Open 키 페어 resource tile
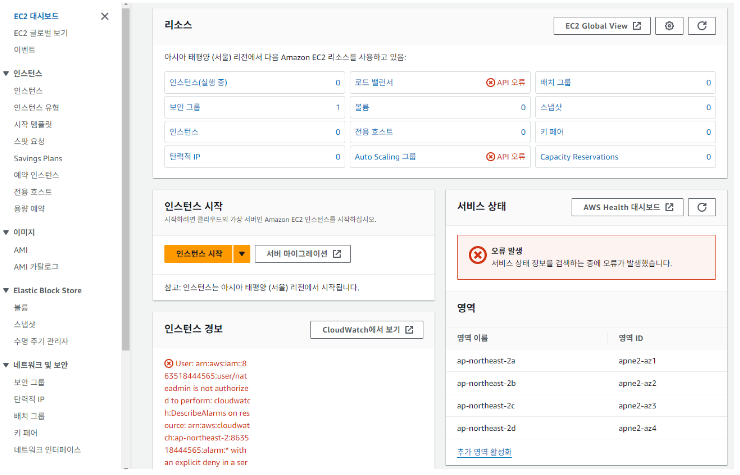The image size is (740, 475). (625, 132)
